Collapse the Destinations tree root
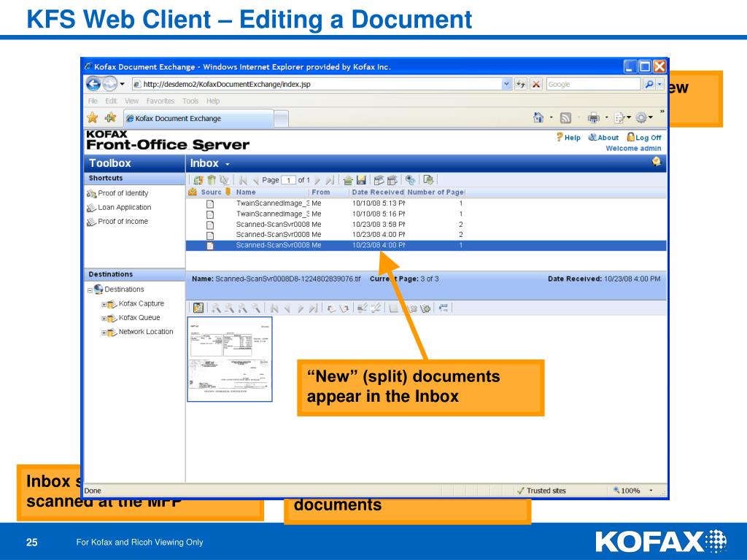Screen dimensions: 747x560 coord(90,290)
